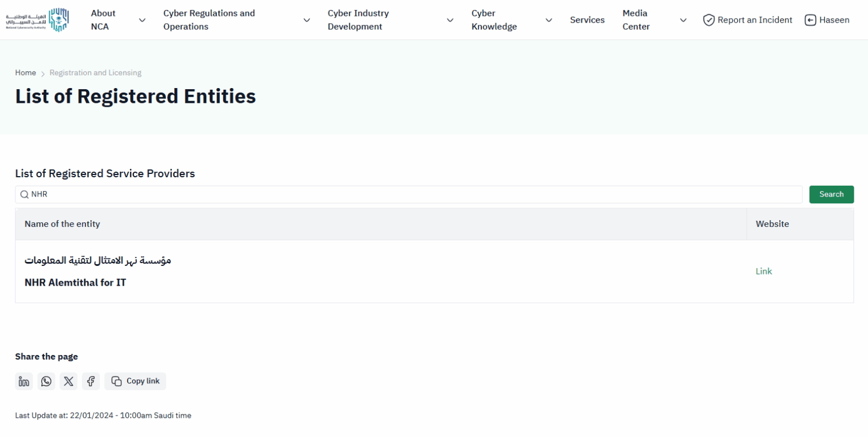Open the Services menu item
868x437 pixels.
(x=587, y=20)
